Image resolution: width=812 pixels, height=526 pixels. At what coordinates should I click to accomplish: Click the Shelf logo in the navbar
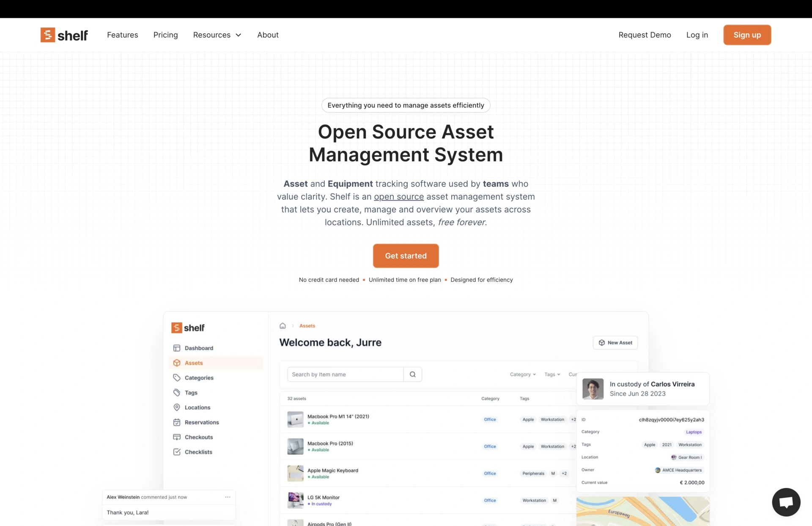[64, 35]
